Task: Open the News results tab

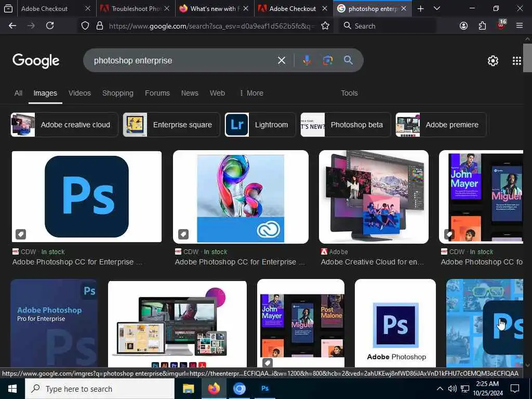Action: tap(190, 93)
